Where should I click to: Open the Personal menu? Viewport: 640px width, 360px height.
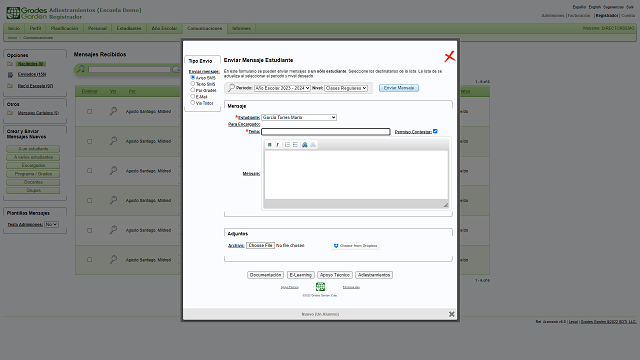pyautogui.click(x=97, y=28)
